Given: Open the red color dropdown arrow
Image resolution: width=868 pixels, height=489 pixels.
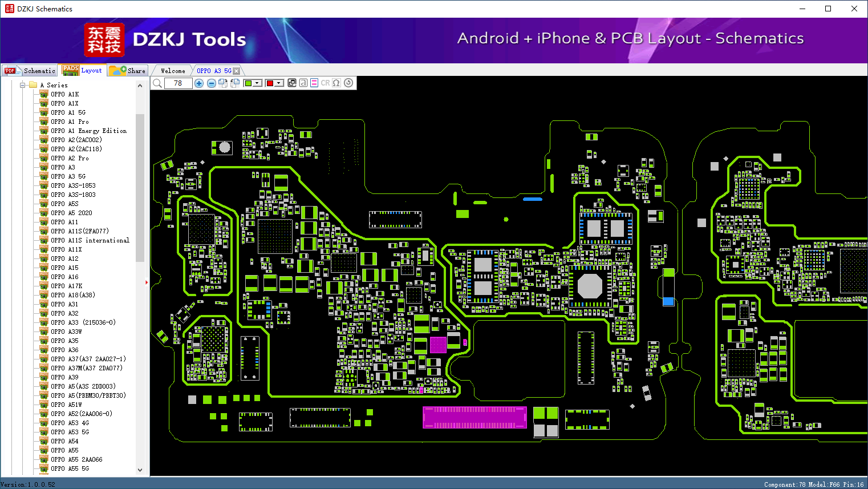Looking at the screenshot, I should (279, 83).
